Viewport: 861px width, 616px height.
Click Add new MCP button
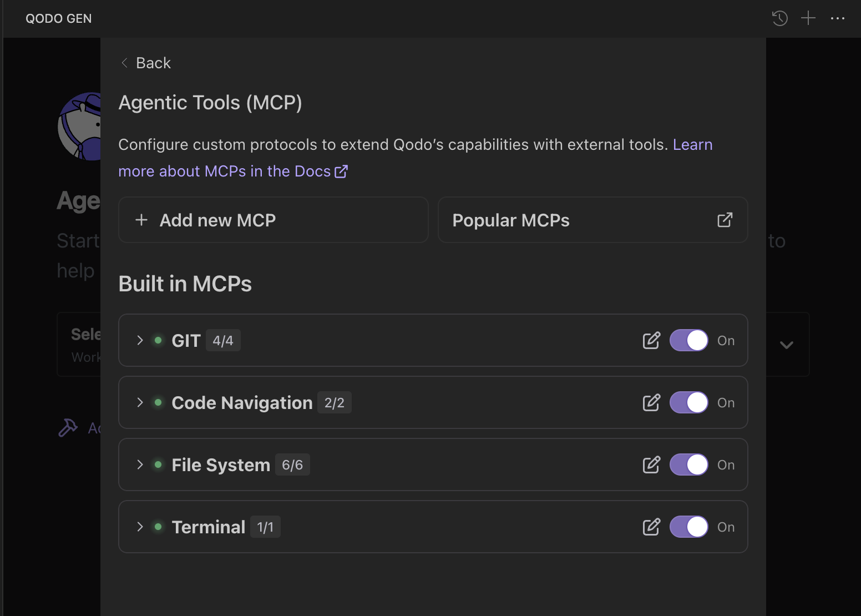[274, 220]
